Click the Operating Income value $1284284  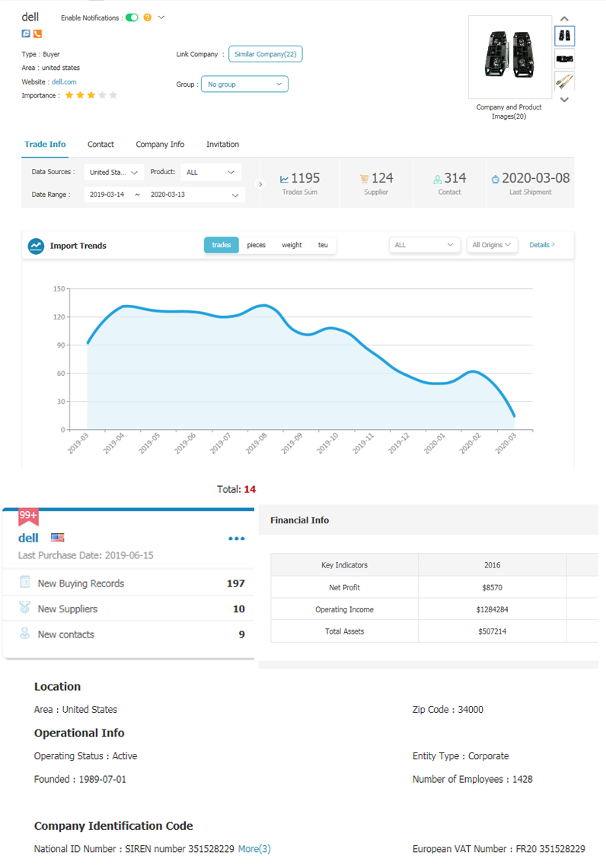tap(492, 609)
